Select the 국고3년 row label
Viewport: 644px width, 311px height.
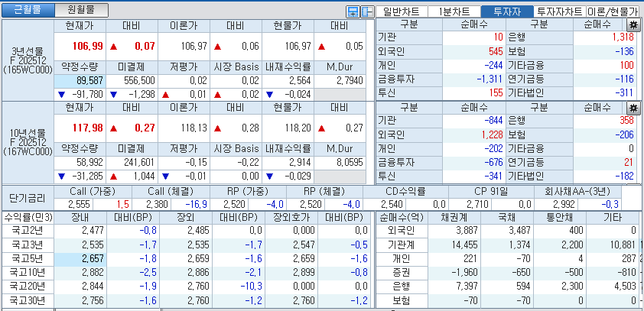point(28,245)
